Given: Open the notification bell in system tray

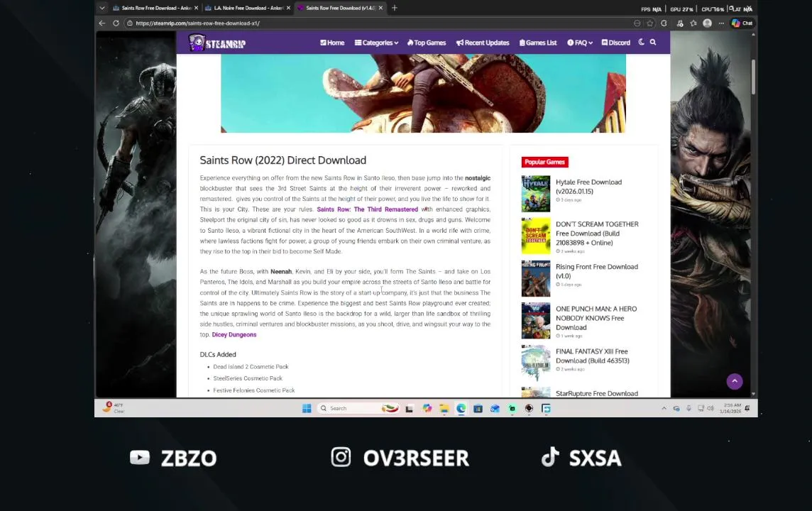Looking at the screenshot, I should [747, 409].
